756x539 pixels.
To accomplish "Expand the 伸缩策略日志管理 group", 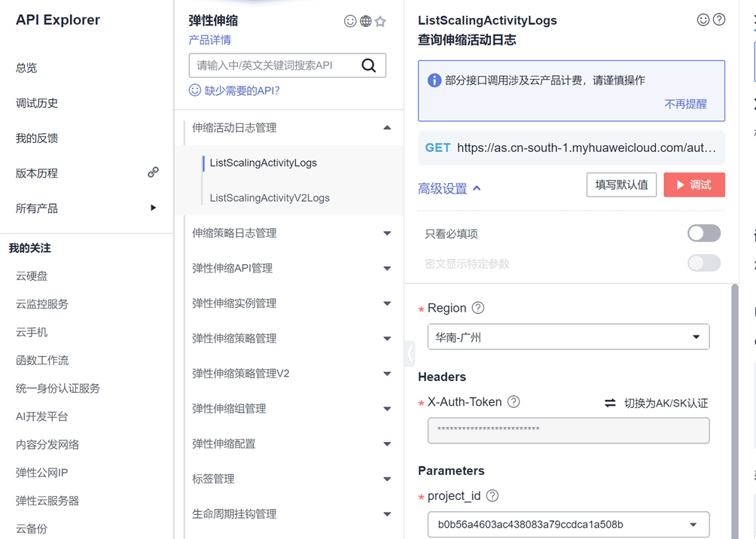I will (387, 233).
